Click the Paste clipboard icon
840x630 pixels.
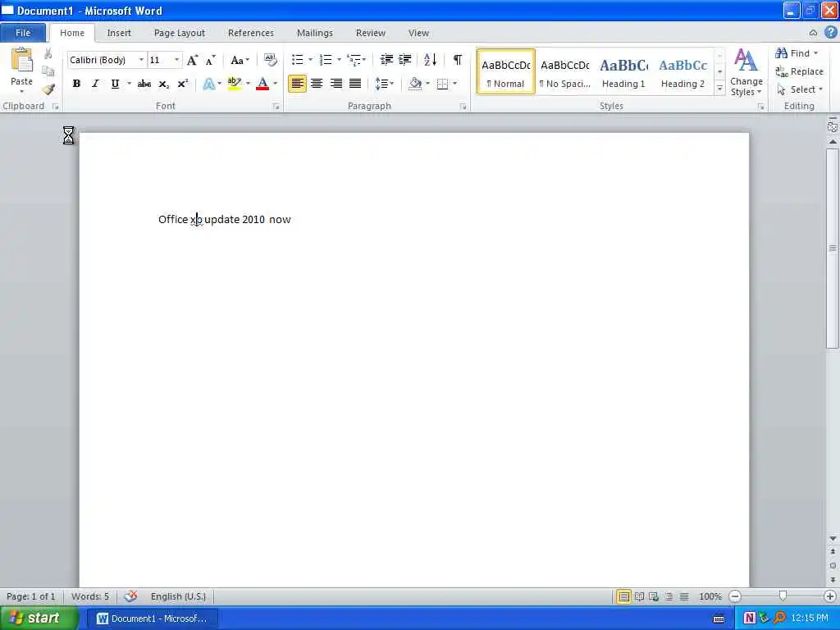pyautogui.click(x=21, y=60)
